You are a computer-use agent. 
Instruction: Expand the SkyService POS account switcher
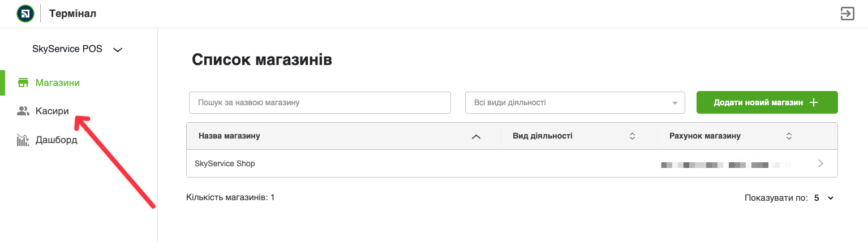click(x=118, y=50)
